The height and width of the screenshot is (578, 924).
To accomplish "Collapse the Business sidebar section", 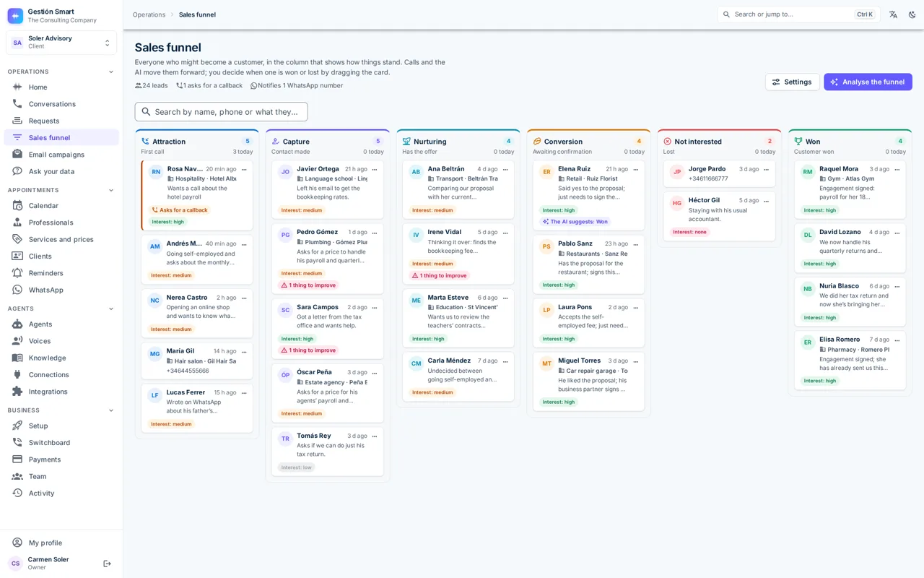I will click(x=111, y=410).
